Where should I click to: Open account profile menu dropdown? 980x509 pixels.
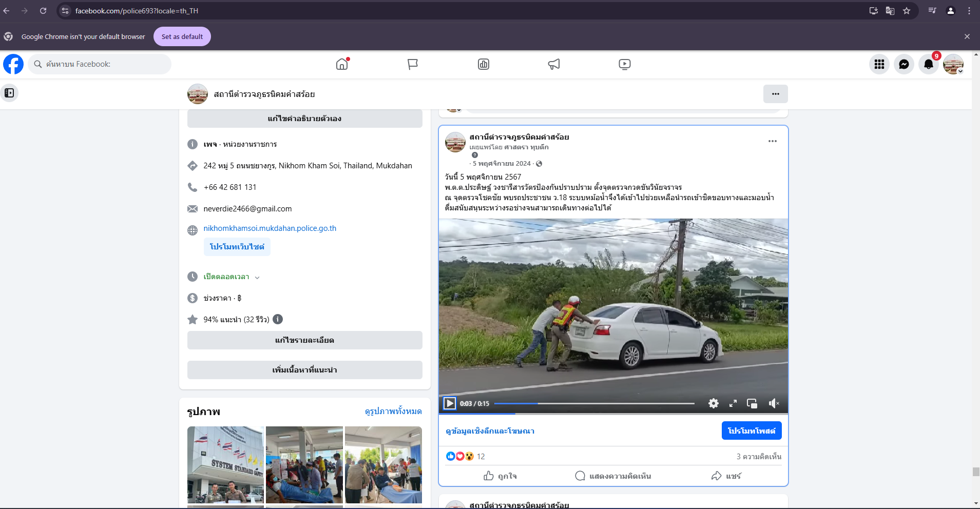953,64
